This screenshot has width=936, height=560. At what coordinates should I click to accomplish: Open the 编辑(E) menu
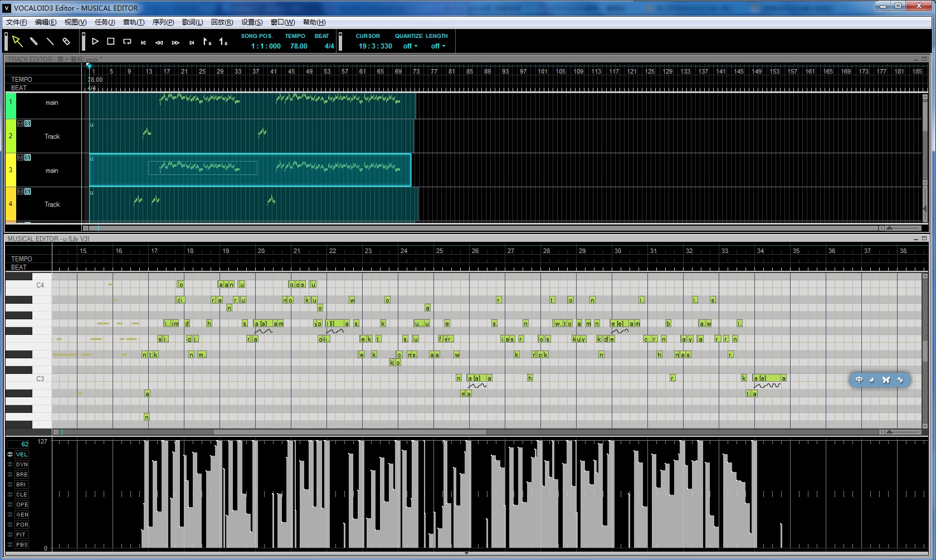pos(46,22)
